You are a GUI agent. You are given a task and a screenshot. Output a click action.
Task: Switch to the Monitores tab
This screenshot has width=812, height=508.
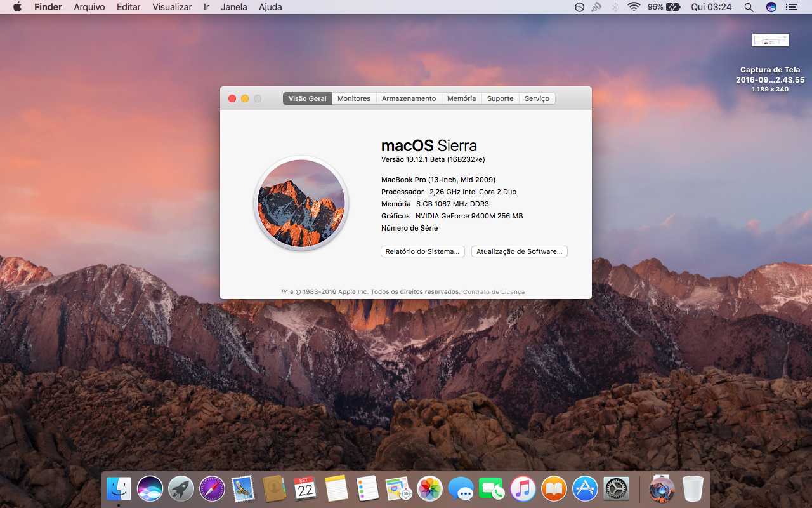click(x=354, y=98)
